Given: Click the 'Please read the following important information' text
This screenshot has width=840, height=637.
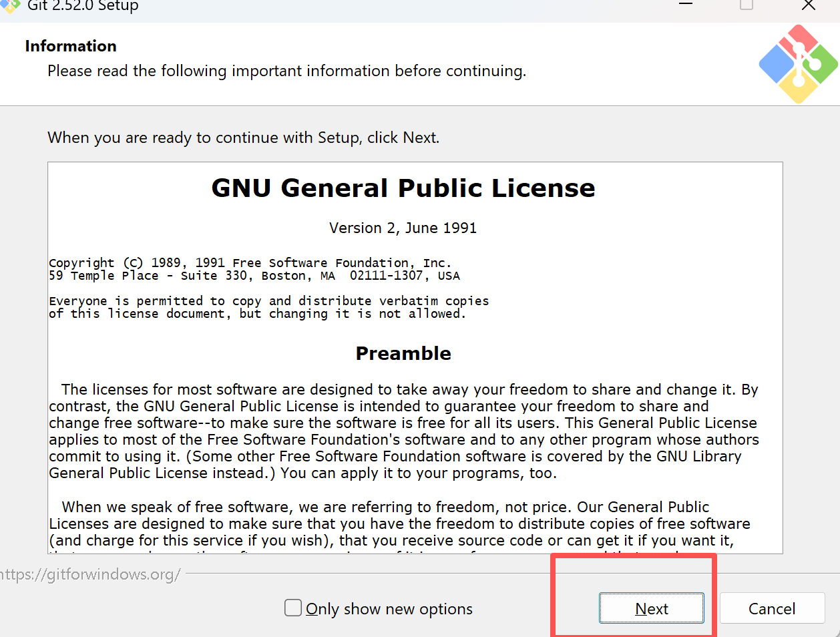Looking at the screenshot, I should [287, 71].
